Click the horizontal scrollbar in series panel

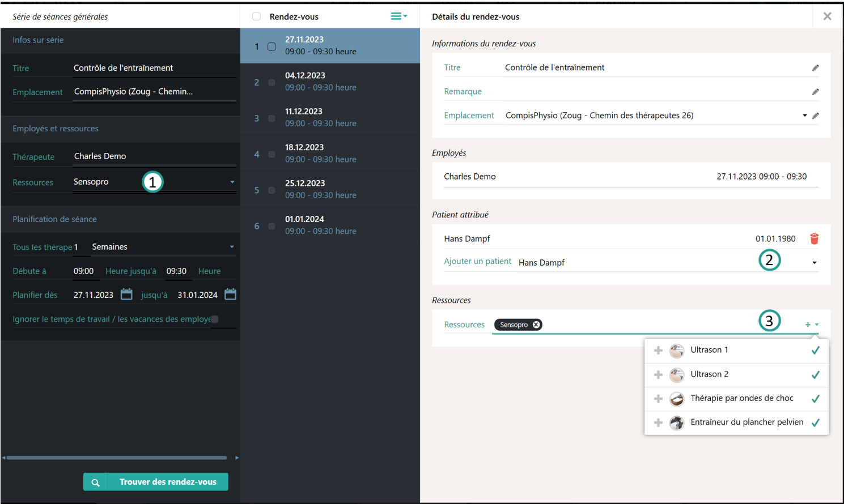[116, 458]
